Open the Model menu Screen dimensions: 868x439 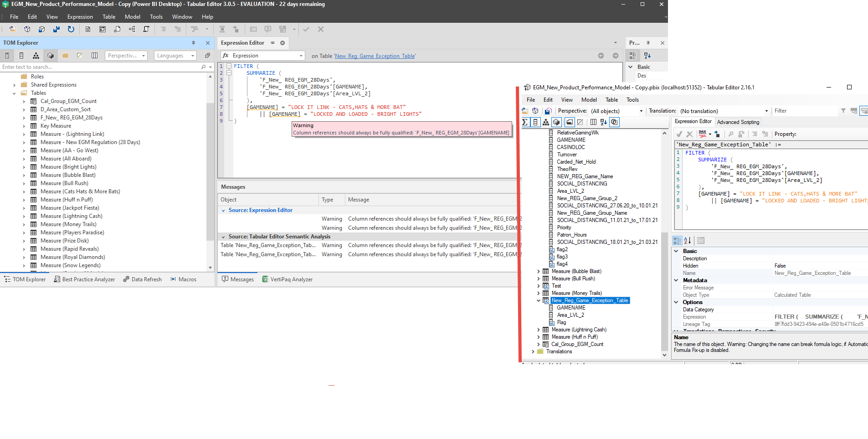coord(132,17)
